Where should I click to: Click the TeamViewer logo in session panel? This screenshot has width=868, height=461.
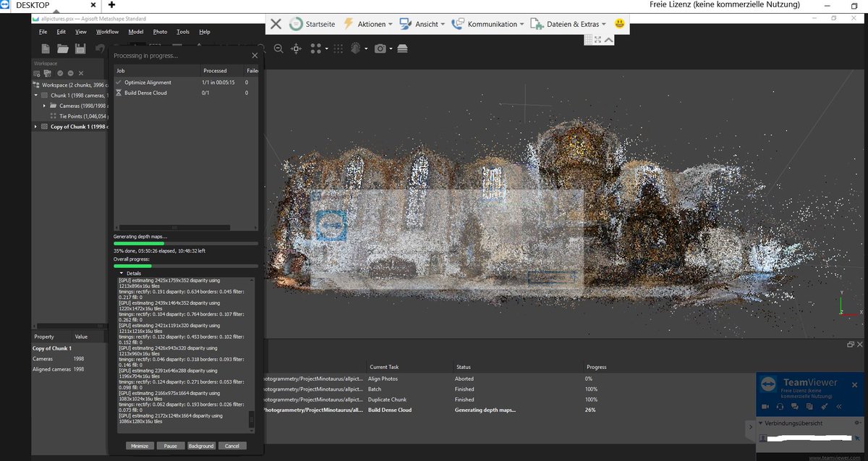(769, 385)
